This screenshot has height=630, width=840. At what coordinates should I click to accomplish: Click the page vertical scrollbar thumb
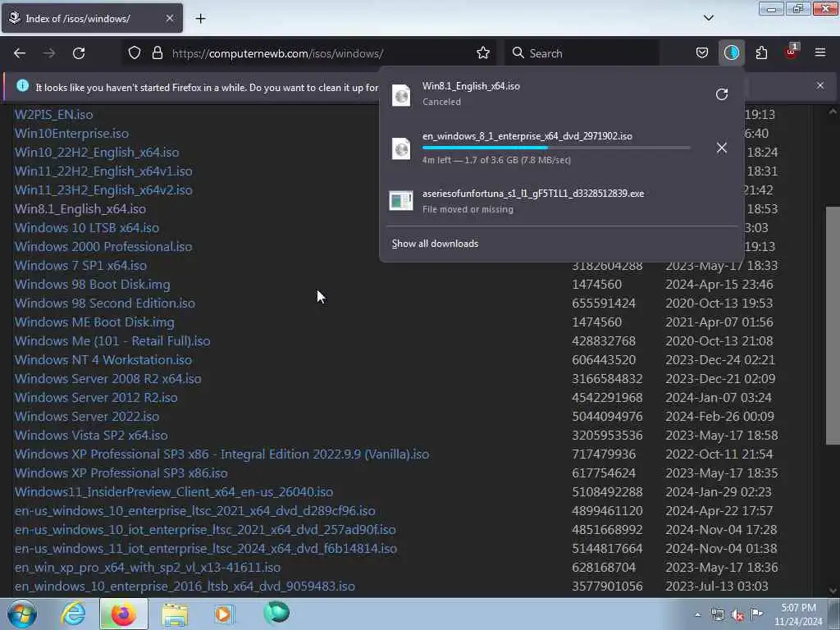tap(833, 326)
